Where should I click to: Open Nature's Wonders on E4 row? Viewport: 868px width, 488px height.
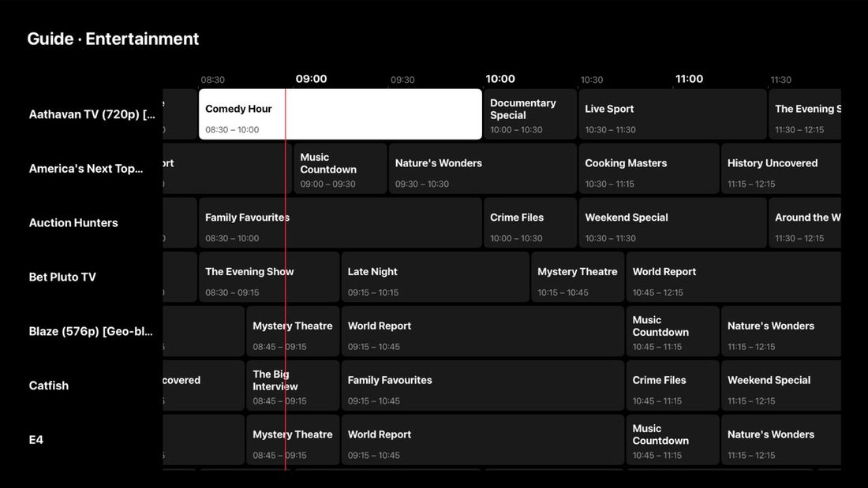tap(781, 439)
